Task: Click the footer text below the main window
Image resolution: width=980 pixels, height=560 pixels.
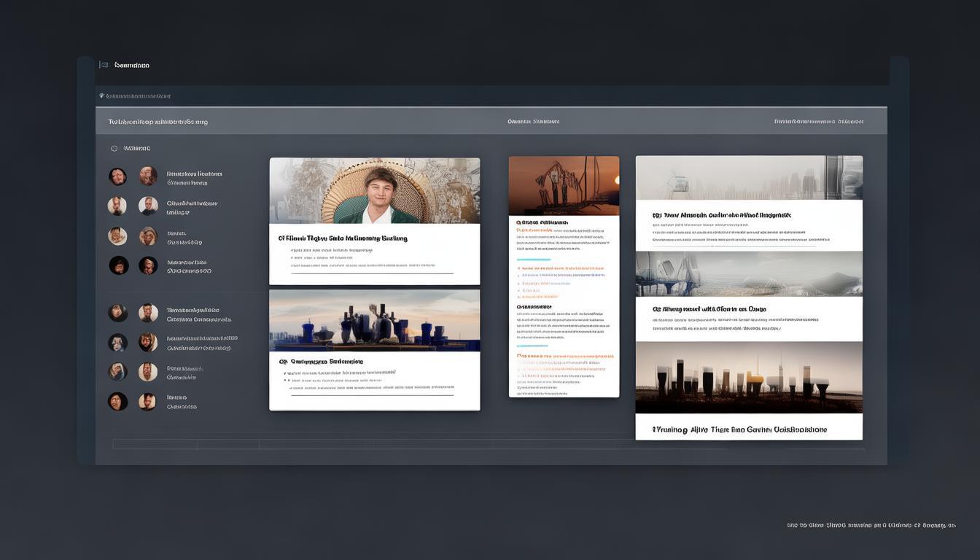Action: pyautogui.click(x=871, y=525)
